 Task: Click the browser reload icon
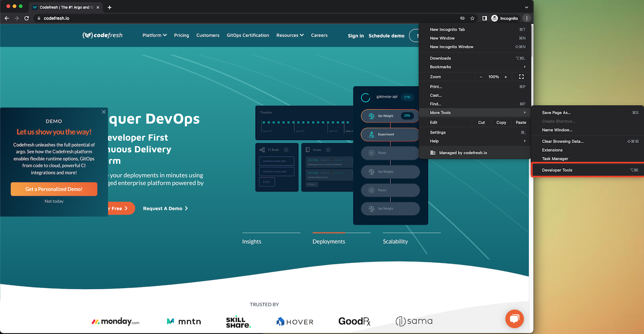27,18
